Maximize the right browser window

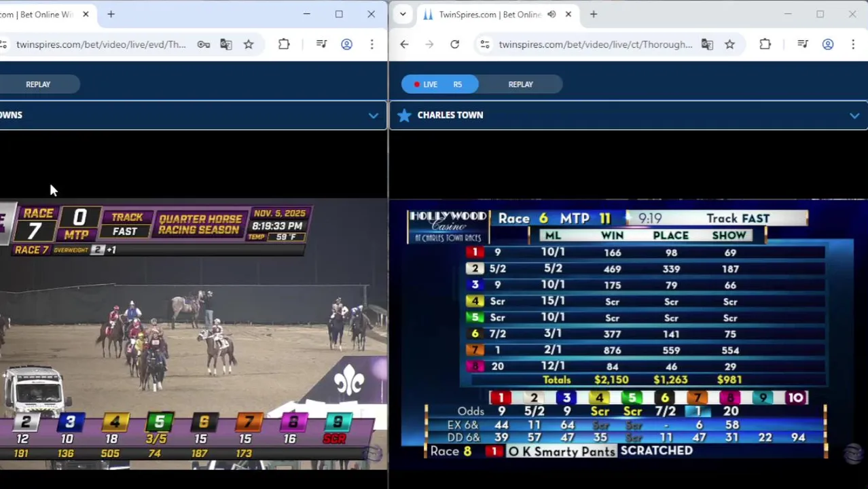click(x=820, y=14)
